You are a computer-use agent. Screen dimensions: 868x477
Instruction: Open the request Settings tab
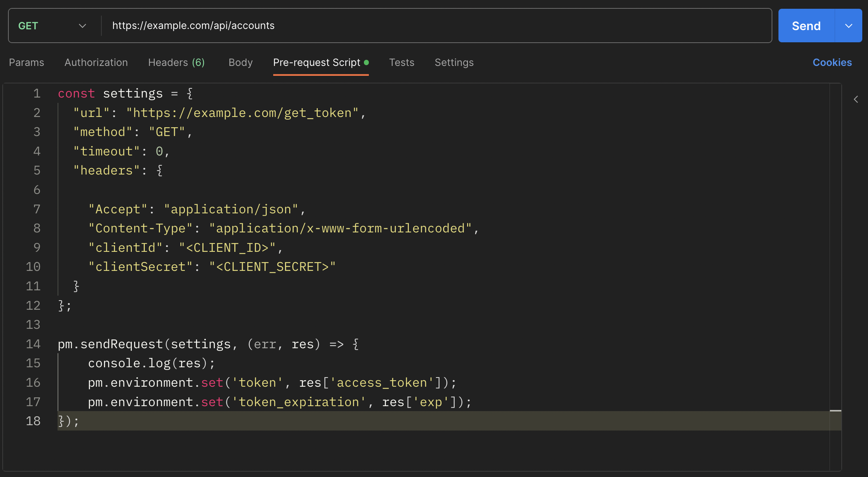pyautogui.click(x=454, y=62)
